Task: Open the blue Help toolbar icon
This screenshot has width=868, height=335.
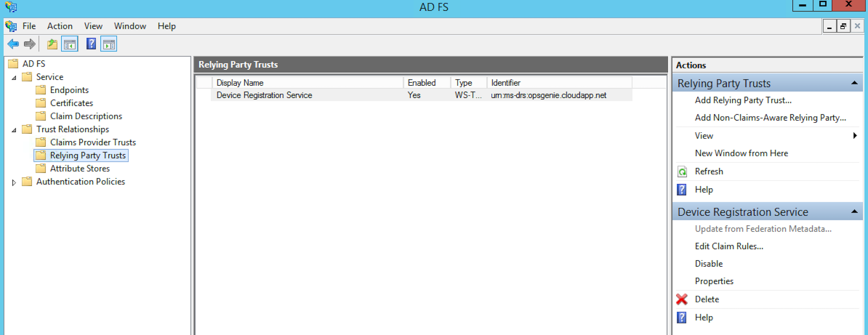Action: pyautogui.click(x=91, y=44)
